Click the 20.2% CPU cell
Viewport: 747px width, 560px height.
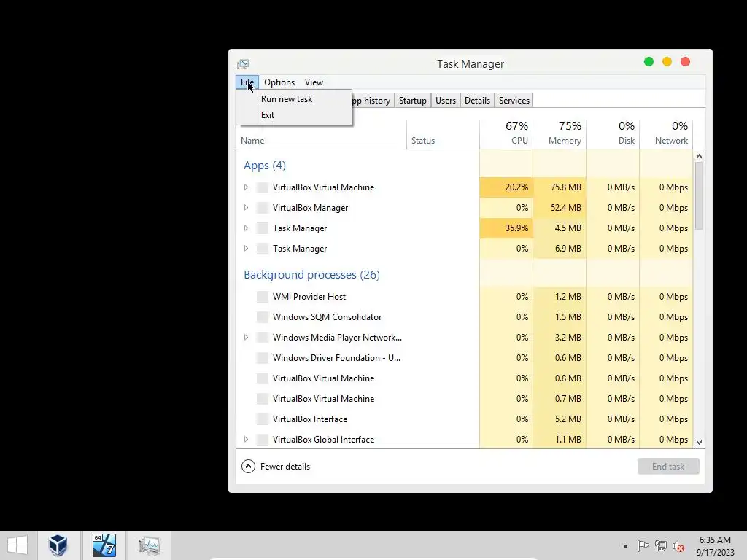click(x=506, y=187)
